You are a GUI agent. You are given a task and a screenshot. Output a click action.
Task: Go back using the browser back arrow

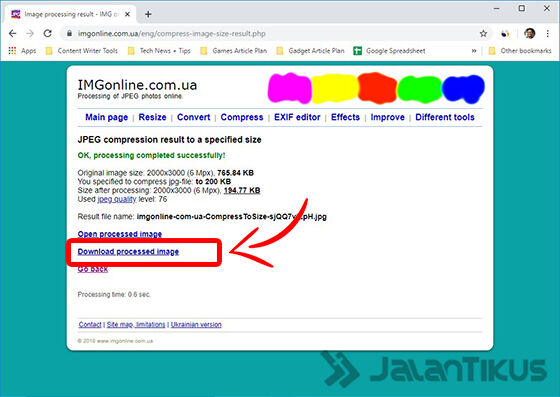tap(12, 34)
